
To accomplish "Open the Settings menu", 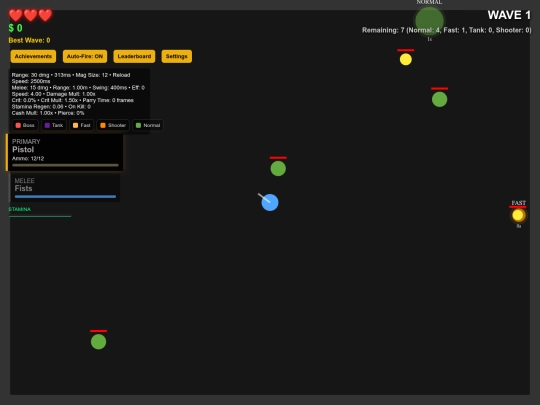I will tap(177, 56).
